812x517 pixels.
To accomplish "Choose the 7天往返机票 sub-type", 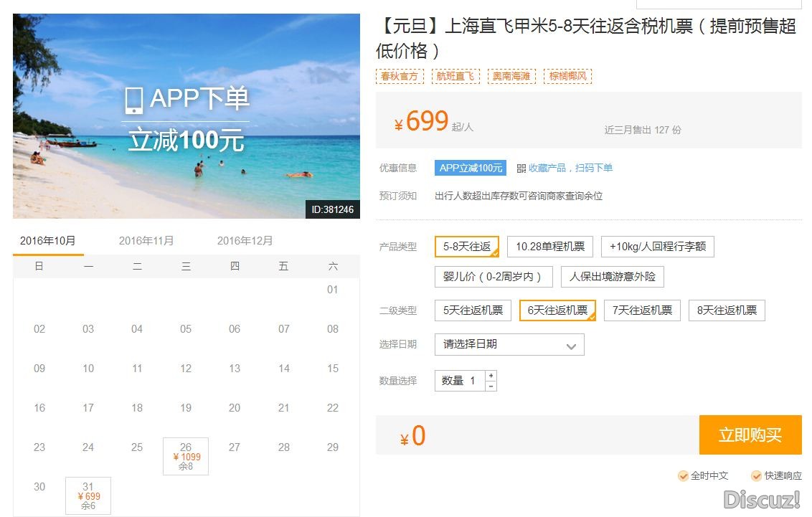I will pos(642,310).
